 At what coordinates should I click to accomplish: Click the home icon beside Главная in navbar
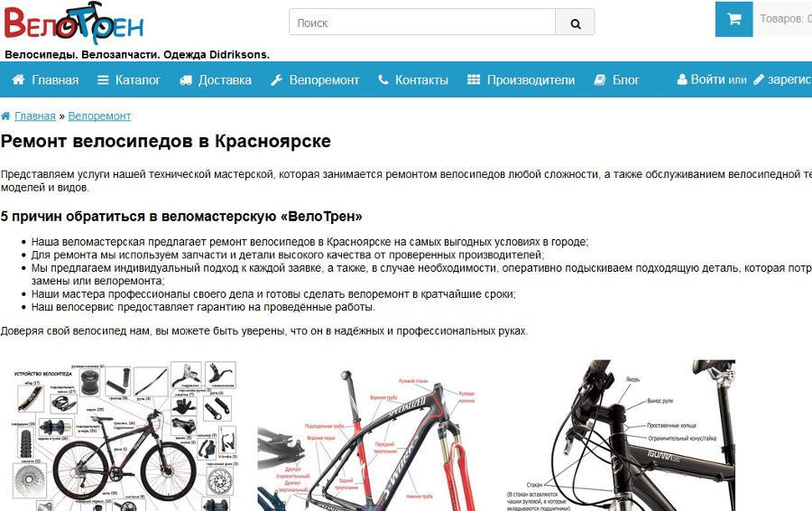[19, 79]
